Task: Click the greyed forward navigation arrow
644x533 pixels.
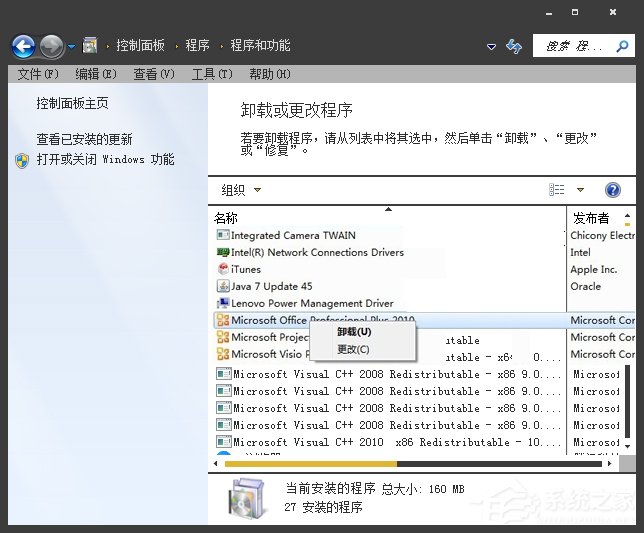Action: pos(52,46)
